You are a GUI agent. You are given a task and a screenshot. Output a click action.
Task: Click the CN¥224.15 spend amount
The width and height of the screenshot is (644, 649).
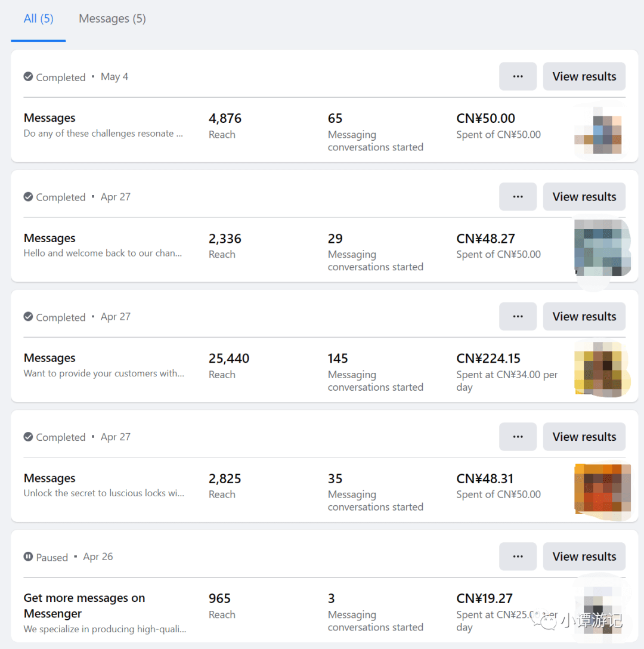click(x=488, y=359)
